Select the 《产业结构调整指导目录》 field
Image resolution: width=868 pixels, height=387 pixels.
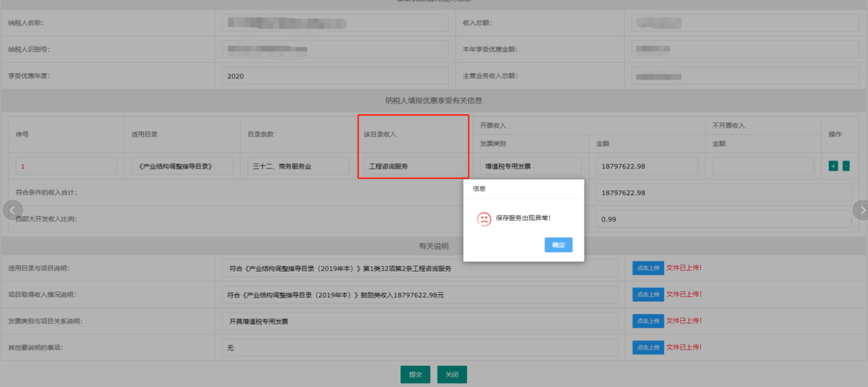click(182, 166)
